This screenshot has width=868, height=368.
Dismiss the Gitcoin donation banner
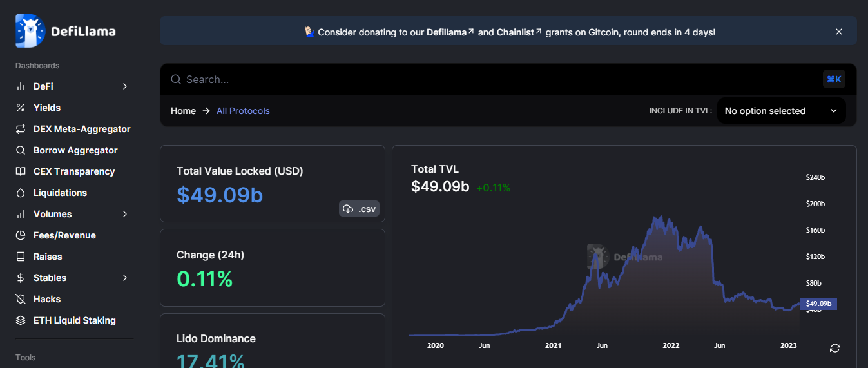pos(838,32)
